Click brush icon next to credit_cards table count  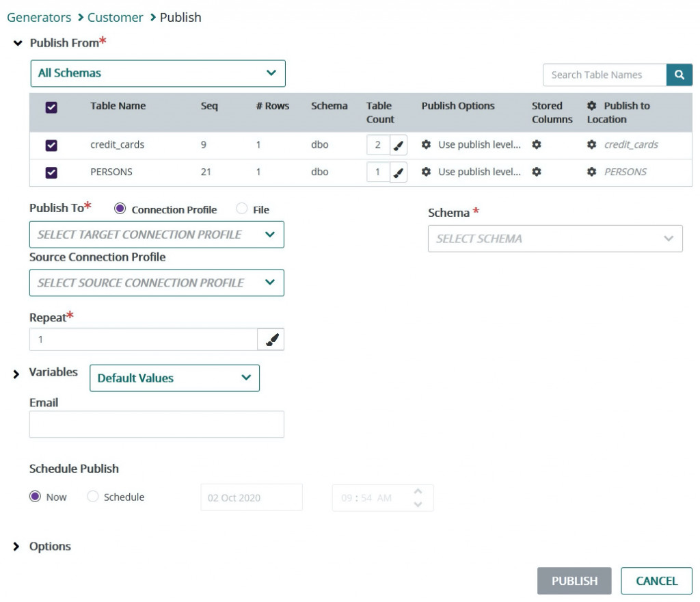(399, 145)
